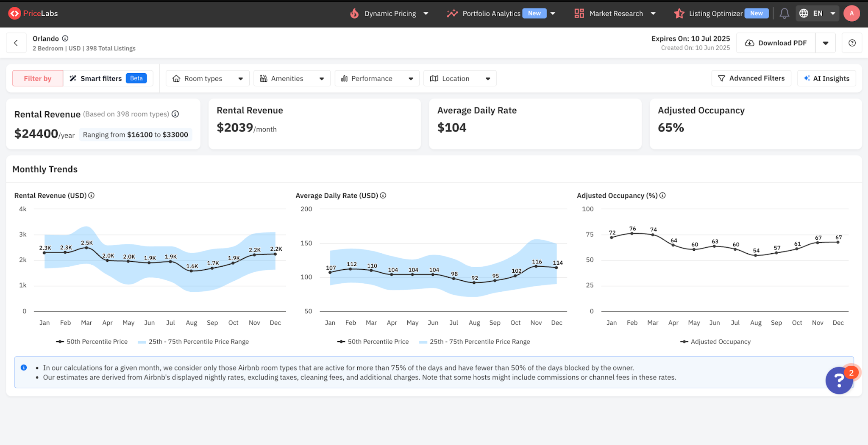This screenshot has width=868, height=445.
Task: Open the help chat bubble widget
Action: [839, 380]
